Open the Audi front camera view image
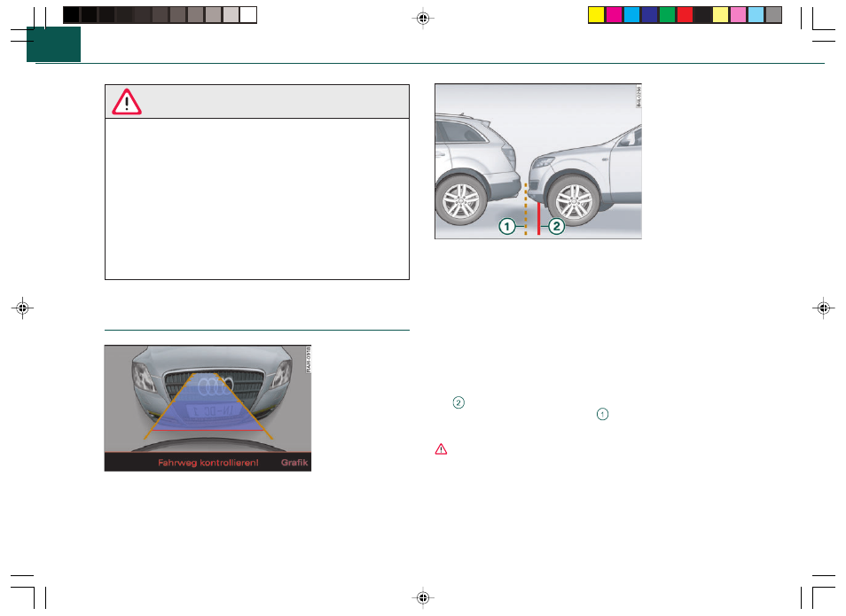The width and height of the screenshot is (846, 616). pyautogui.click(x=208, y=409)
